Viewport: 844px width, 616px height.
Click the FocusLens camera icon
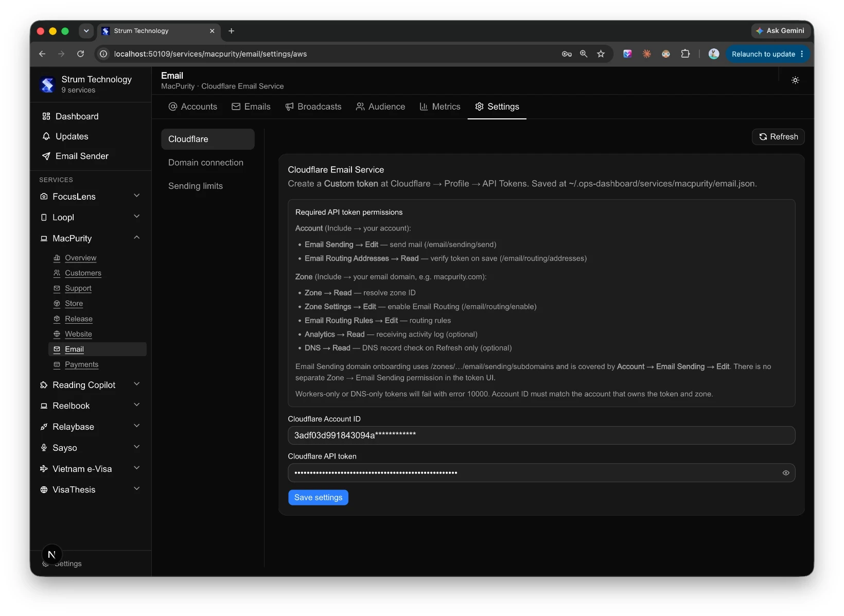click(44, 197)
